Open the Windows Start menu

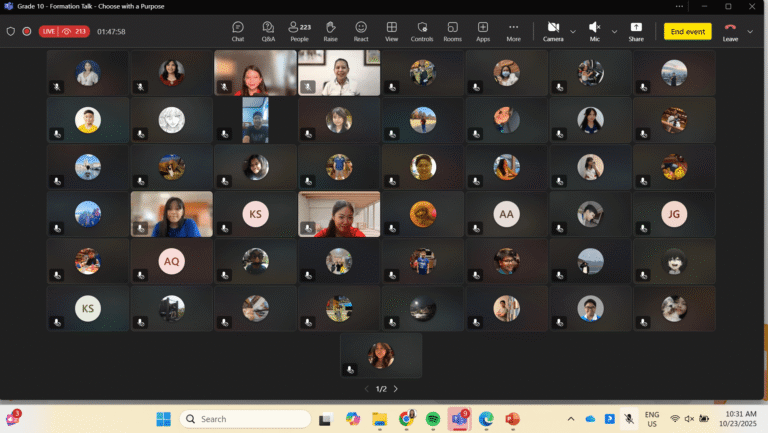click(164, 419)
